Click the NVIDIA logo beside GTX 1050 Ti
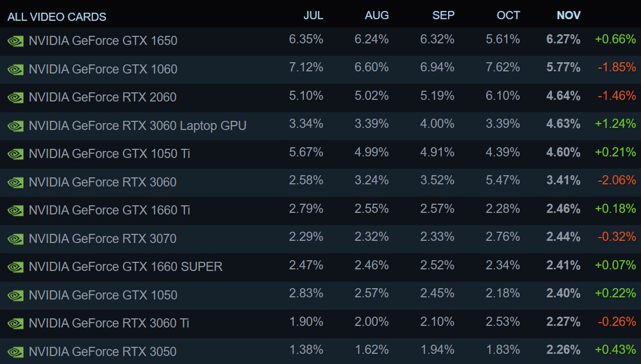Screen dimensions: 641x364 [15, 154]
